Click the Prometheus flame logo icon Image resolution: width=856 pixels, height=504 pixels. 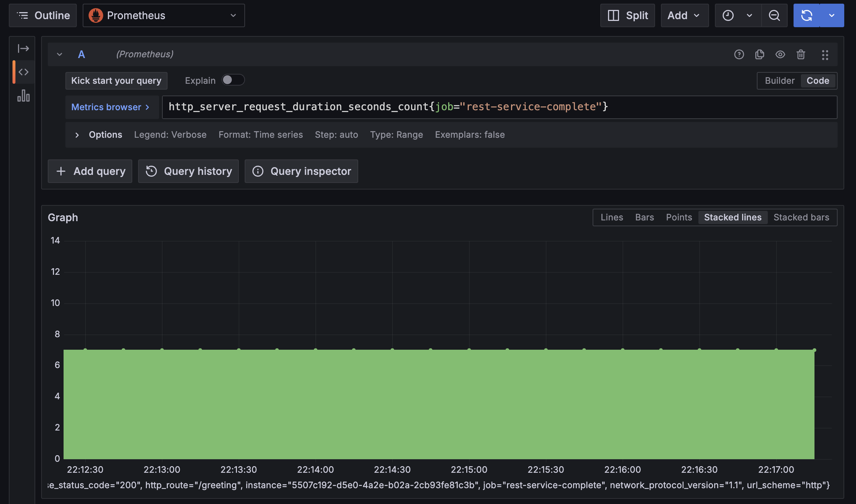click(96, 15)
